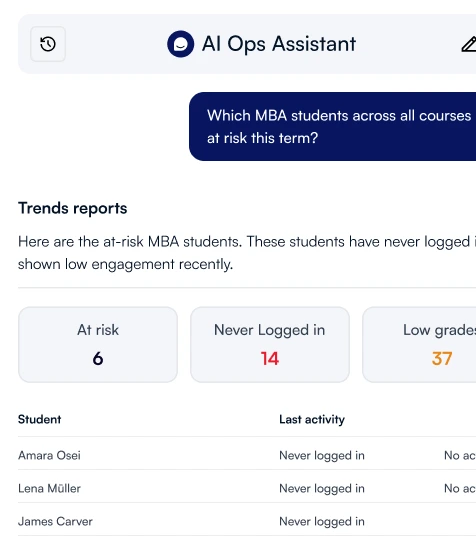Click the Trends reports heading
Screen dimensions: 476x540
(73, 208)
